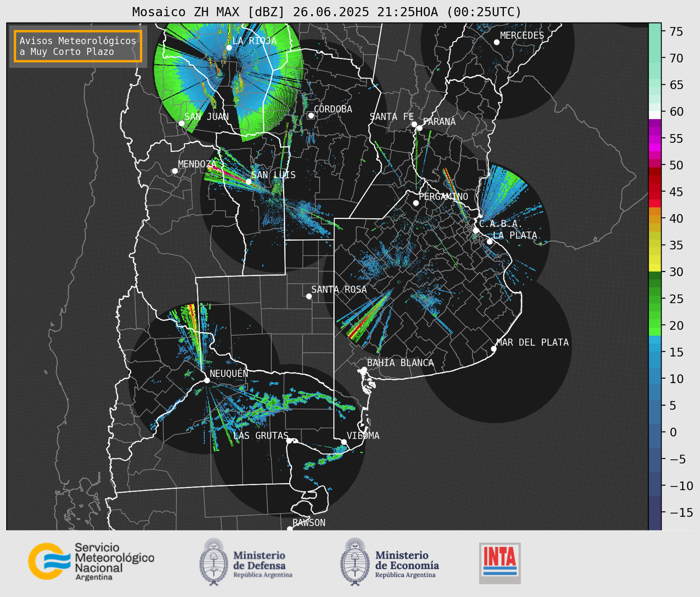Select the C.A.B.A. city marker
Screen dimensions: 700x597
[x=476, y=230]
